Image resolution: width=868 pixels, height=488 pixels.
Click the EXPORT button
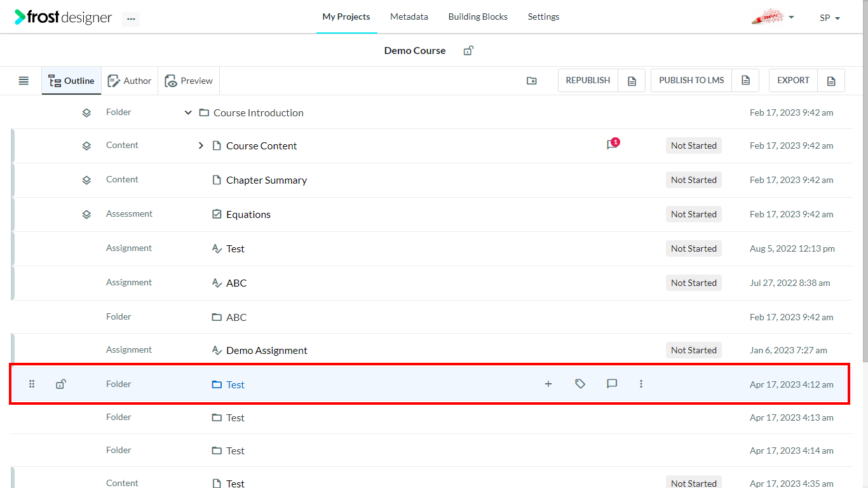(793, 80)
